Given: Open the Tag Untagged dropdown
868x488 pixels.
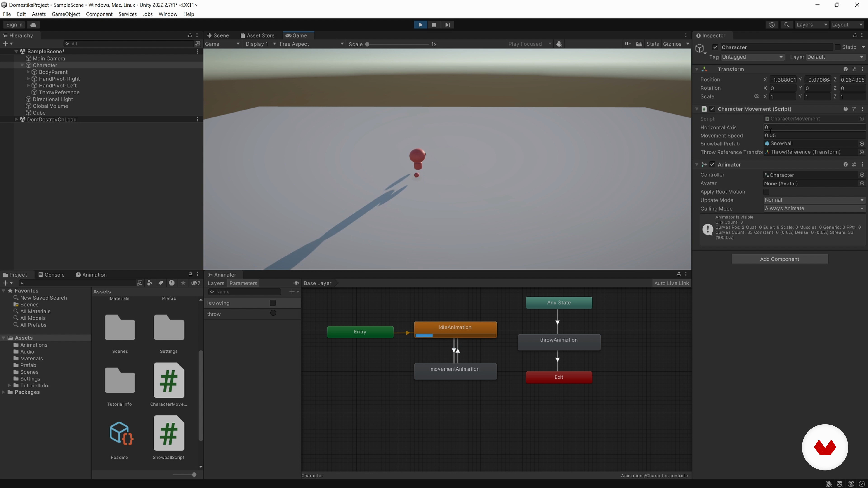Looking at the screenshot, I should pos(752,57).
